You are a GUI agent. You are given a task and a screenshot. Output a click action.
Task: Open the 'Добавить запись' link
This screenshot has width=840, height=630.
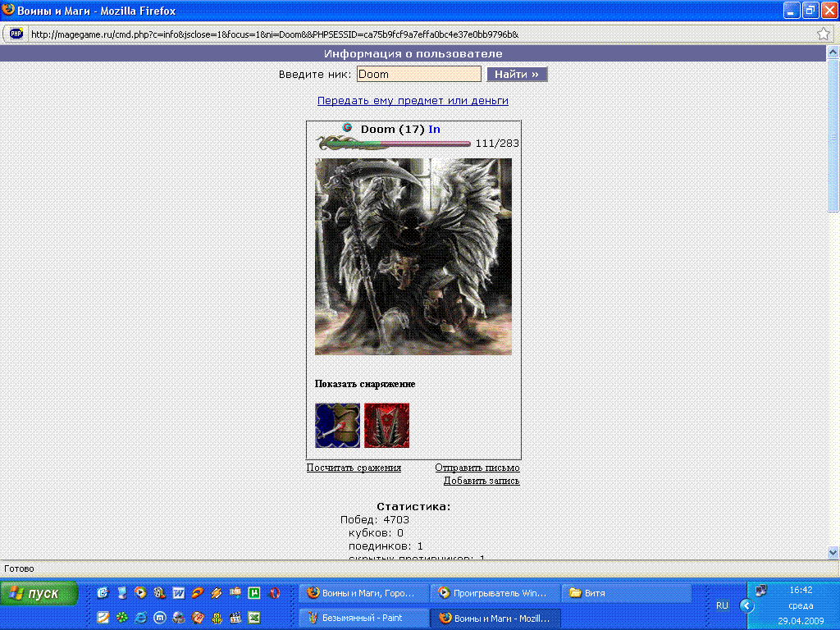(482, 481)
